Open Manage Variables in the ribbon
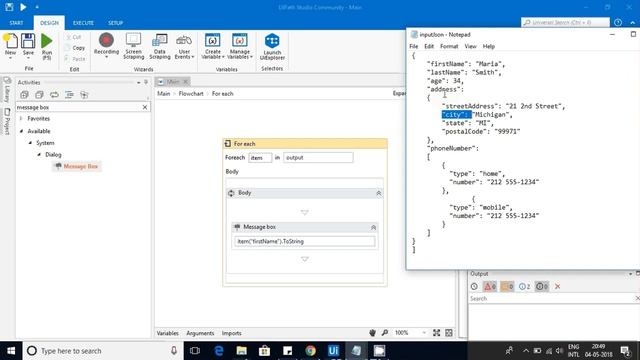 240,46
